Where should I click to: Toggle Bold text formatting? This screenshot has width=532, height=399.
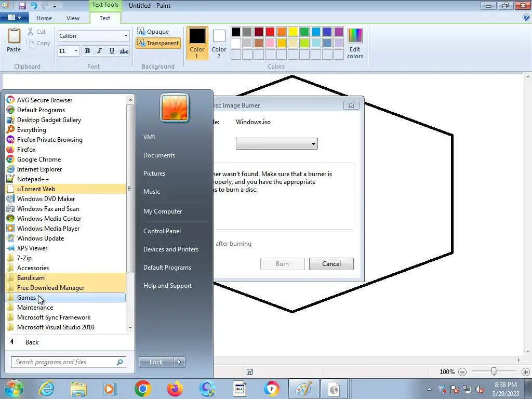pos(87,51)
